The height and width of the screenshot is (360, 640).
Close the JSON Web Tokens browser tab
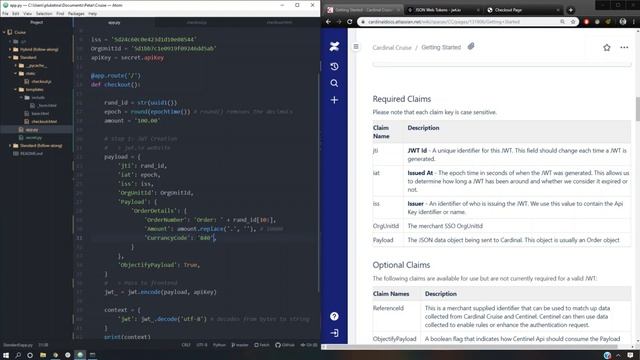[x=478, y=10]
